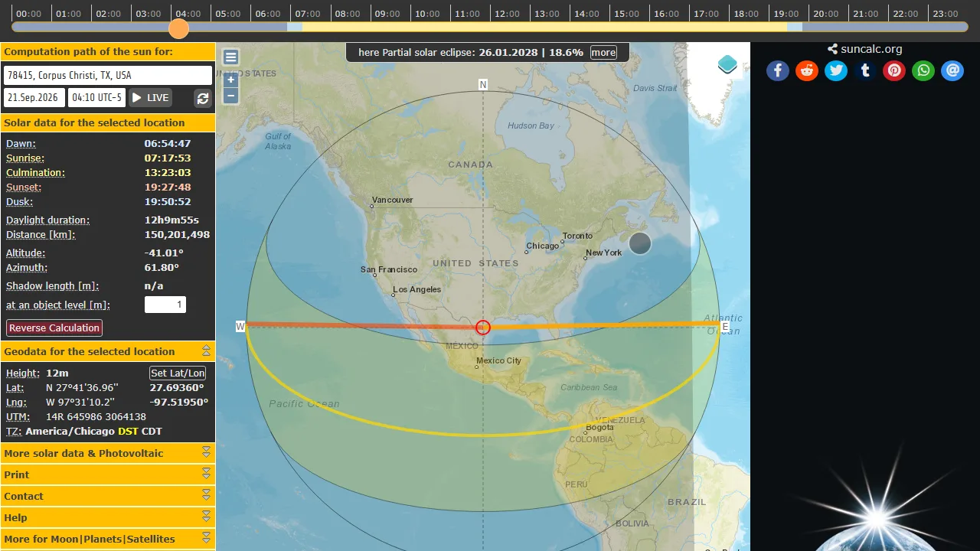Expand the Help section
Viewport: 980px width, 551px height.
(x=206, y=517)
